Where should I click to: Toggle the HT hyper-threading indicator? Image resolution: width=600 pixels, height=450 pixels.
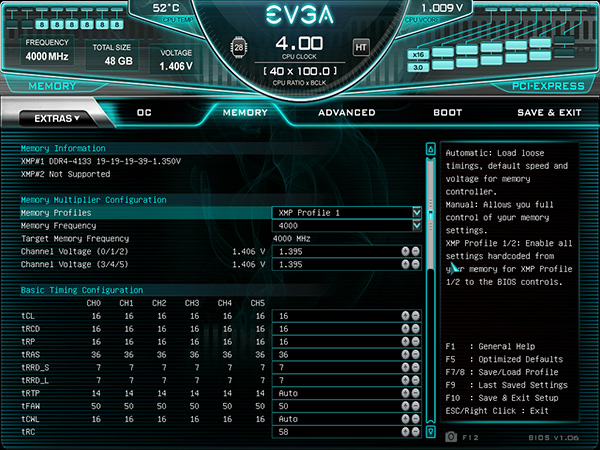pos(361,47)
